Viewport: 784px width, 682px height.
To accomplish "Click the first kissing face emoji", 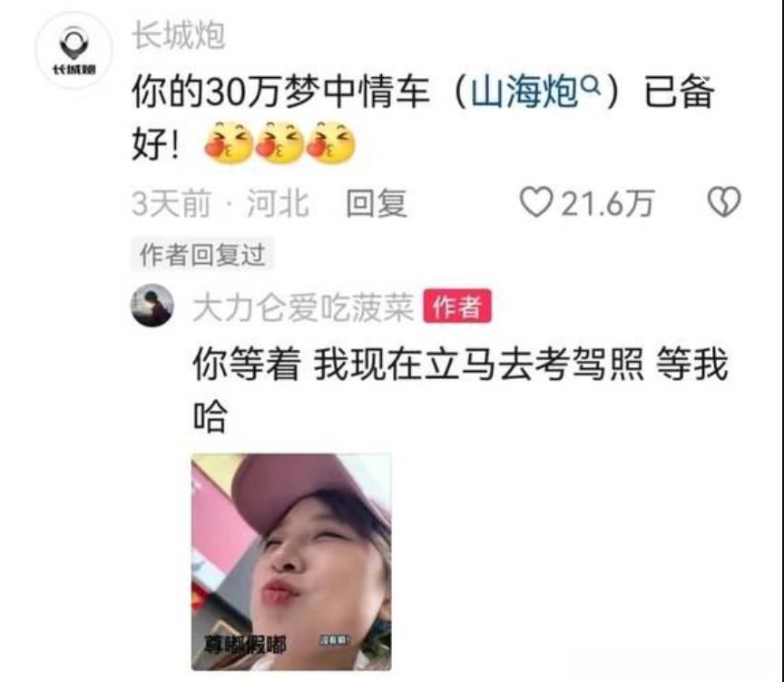I will [229, 141].
